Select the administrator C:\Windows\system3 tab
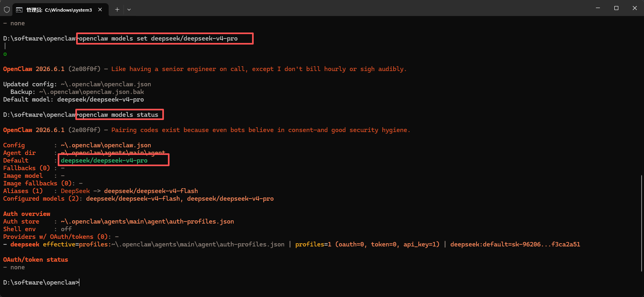This screenshot has width=644, height=297. [61, 10]
